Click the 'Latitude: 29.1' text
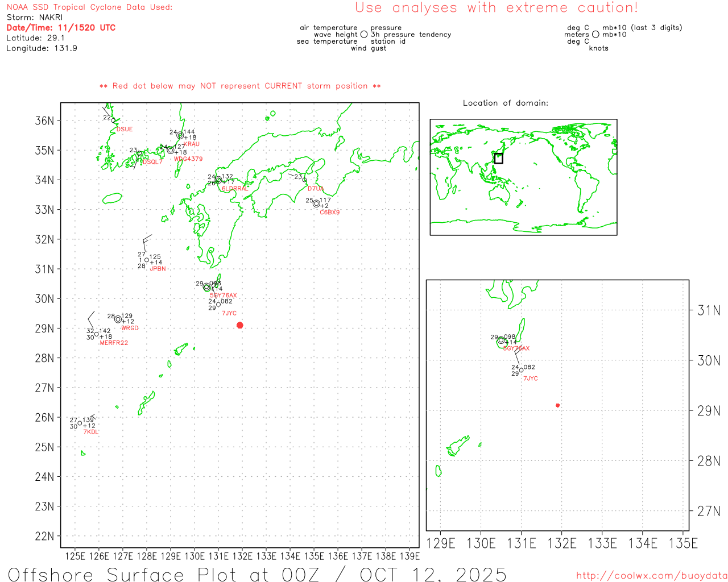Screen dimensions: 728x582 pos(35,38)
